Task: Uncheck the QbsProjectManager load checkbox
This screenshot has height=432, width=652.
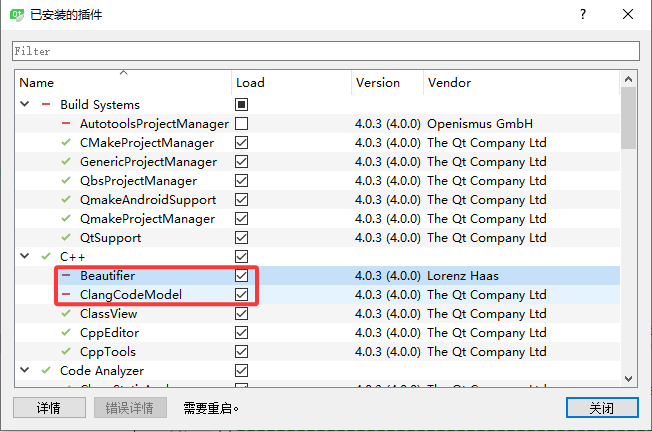Action: 241,180
